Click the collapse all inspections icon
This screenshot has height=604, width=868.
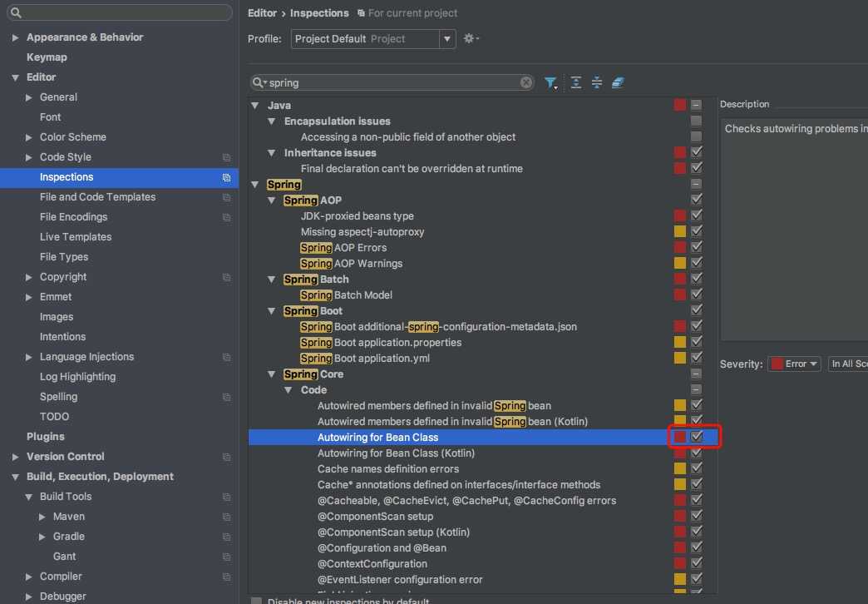pos(597,82)
